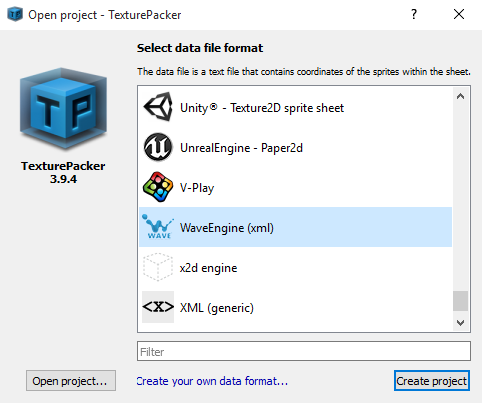The height and width of the screenshot is (403, 482).
Task: Click the large TexturePacker cube logo
Action: pos(63,108)
